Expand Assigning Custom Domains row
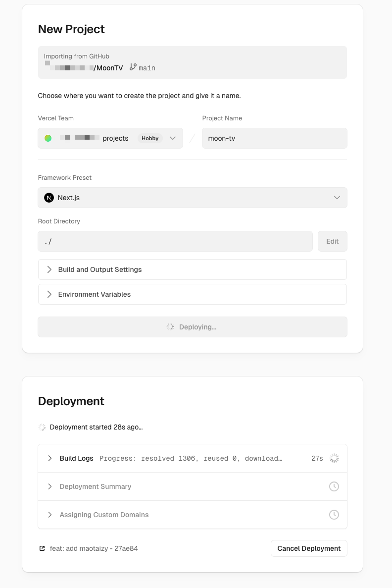 (x=192, y=515)
